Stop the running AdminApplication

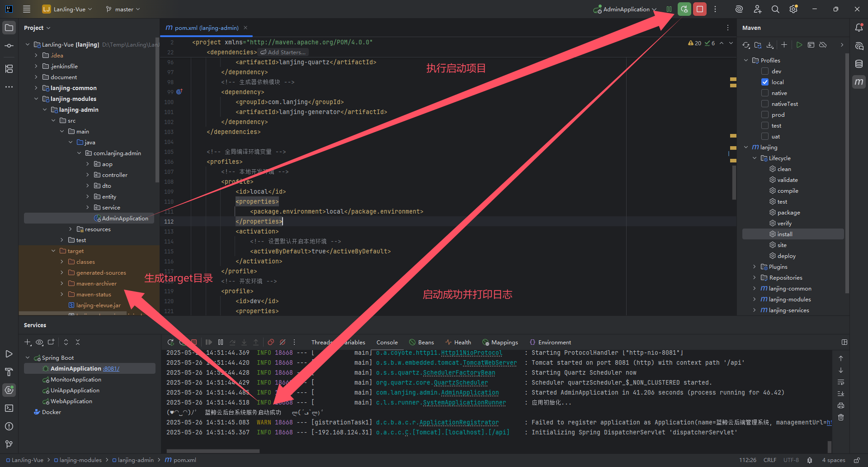point(700,9)
